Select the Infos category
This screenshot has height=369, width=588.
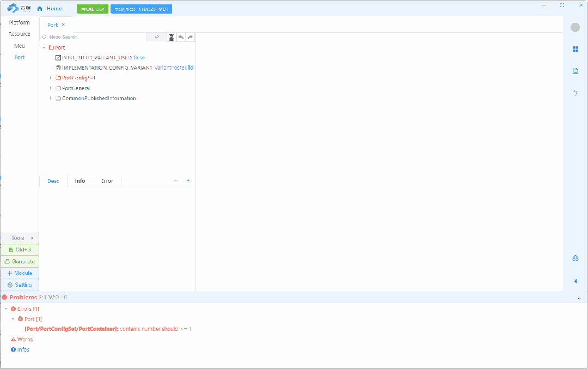pos(20,349)
